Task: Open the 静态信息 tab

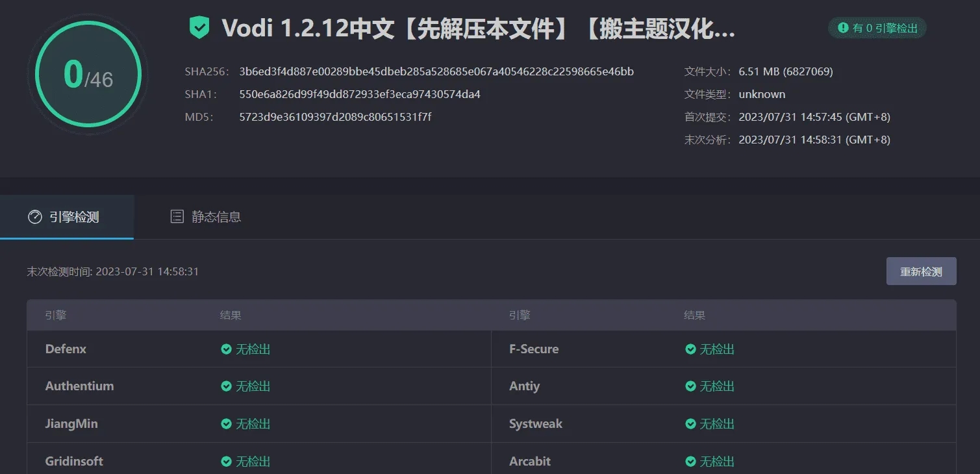Action: coord(205,217)
